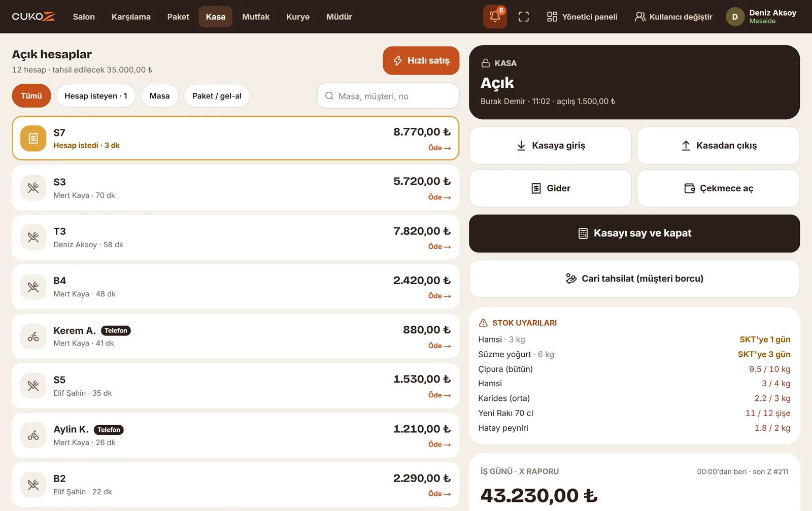812x511 pixels.
Task: Click the dine-in icon on the B4 row
Action: (x=33, y=287)
